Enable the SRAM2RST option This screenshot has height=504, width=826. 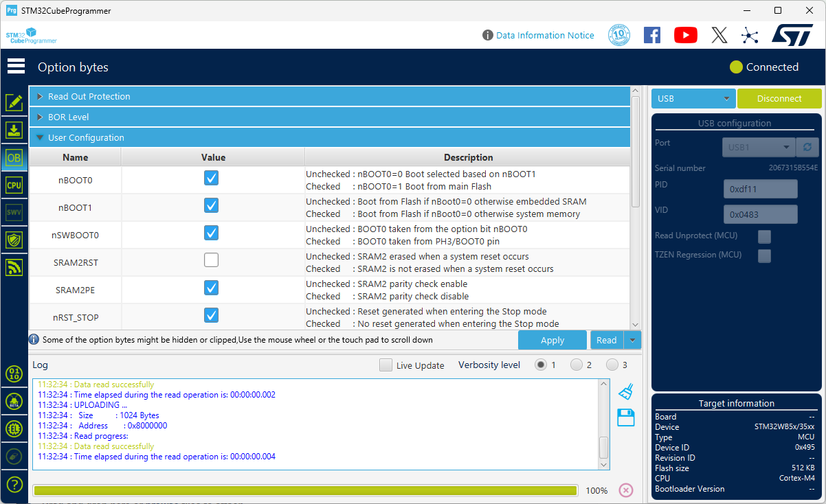[211, 260]
